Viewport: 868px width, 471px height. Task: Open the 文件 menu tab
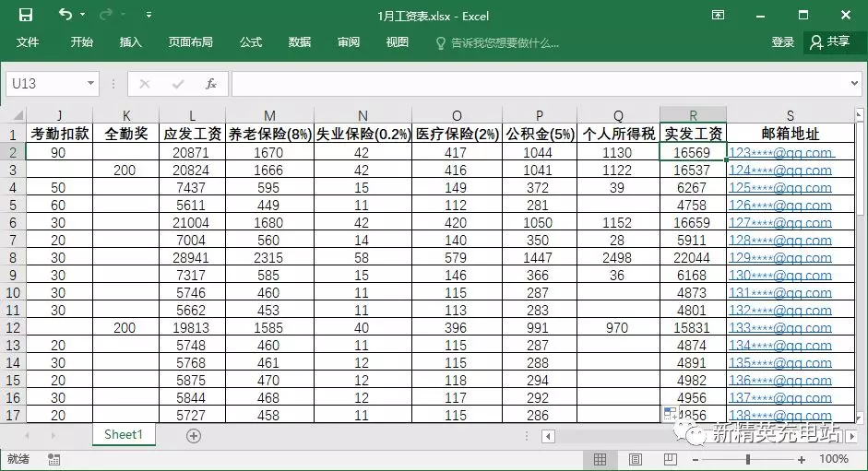pyautogui.click(x=28, y=42)
